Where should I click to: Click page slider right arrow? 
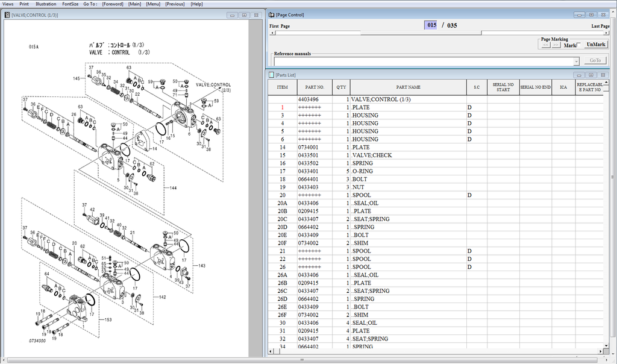(x=606, y=33)
